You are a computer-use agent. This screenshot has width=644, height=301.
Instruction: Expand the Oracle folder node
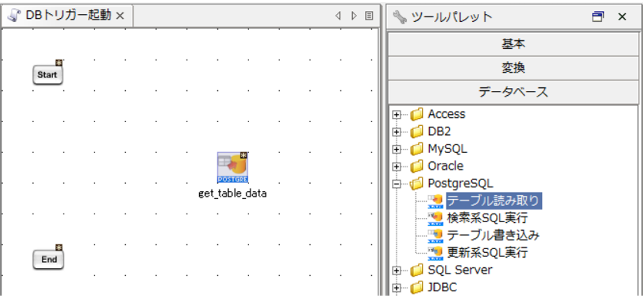click(x=397, y=167)
